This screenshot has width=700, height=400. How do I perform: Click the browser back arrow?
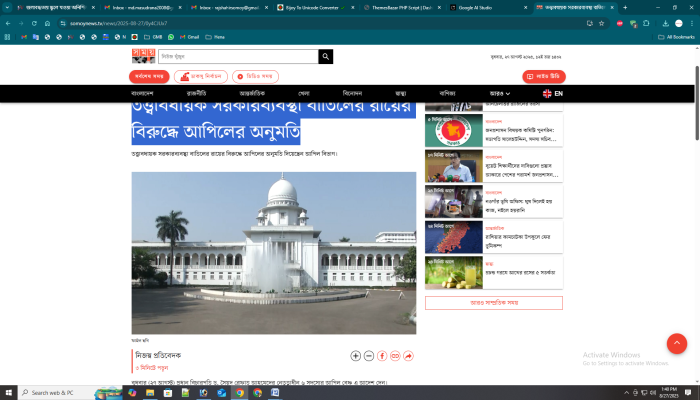pos(8,23)
